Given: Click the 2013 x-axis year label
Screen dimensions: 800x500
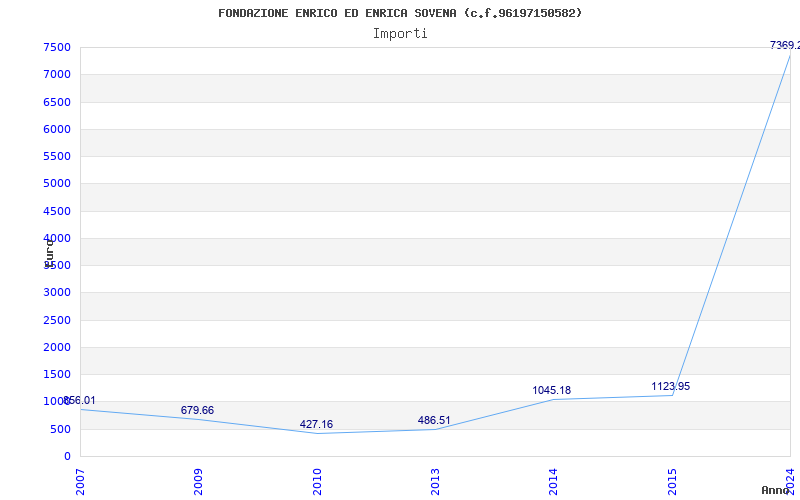Looking at the screenshot, I should 435,482.
